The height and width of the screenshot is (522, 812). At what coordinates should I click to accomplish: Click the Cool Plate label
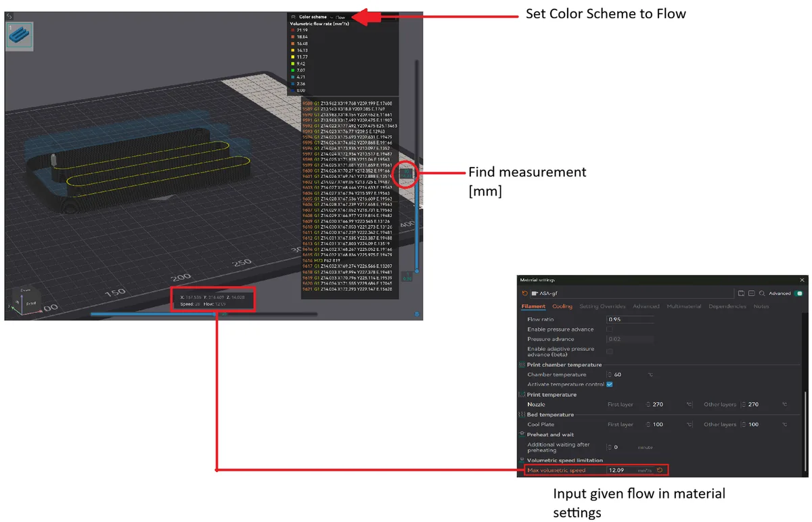click(x=541, y=425)
